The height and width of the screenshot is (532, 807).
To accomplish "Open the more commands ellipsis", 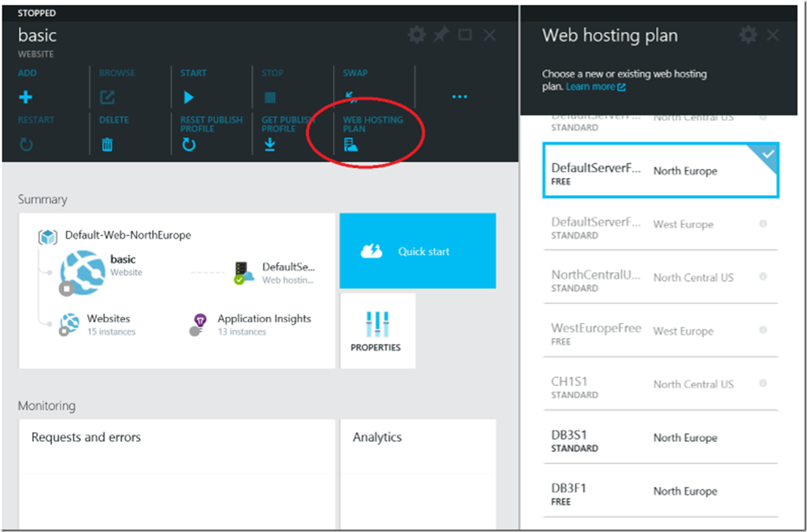I will click(459, 96).
